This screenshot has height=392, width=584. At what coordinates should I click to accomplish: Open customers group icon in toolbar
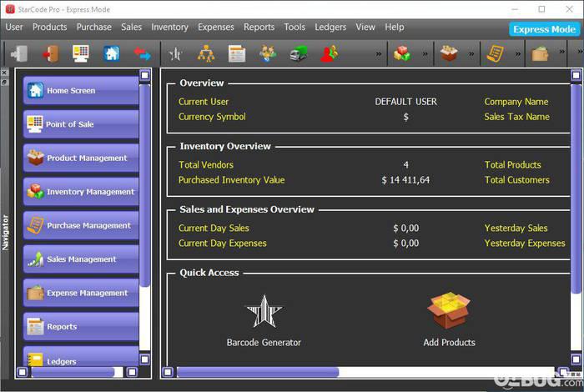point(268,53)
